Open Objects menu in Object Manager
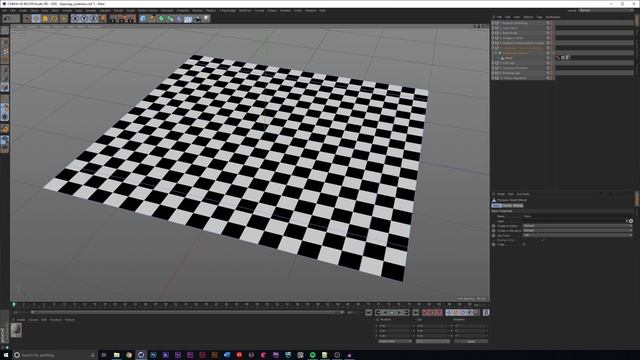Viewport: 640px width, 360px height. click(x=528, y=17)
